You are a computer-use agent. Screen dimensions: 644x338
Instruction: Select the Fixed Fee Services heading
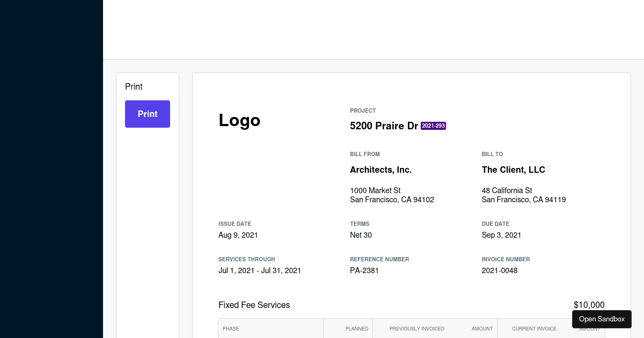click(254, 305)
